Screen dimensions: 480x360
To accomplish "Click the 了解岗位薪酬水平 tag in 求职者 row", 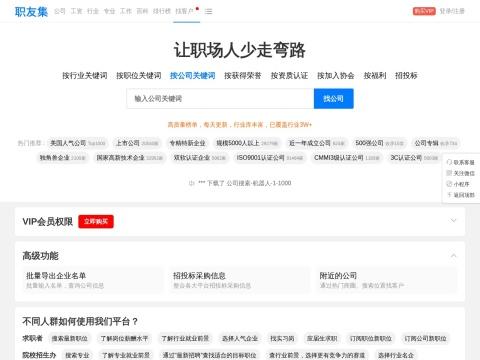I will 124,339.
